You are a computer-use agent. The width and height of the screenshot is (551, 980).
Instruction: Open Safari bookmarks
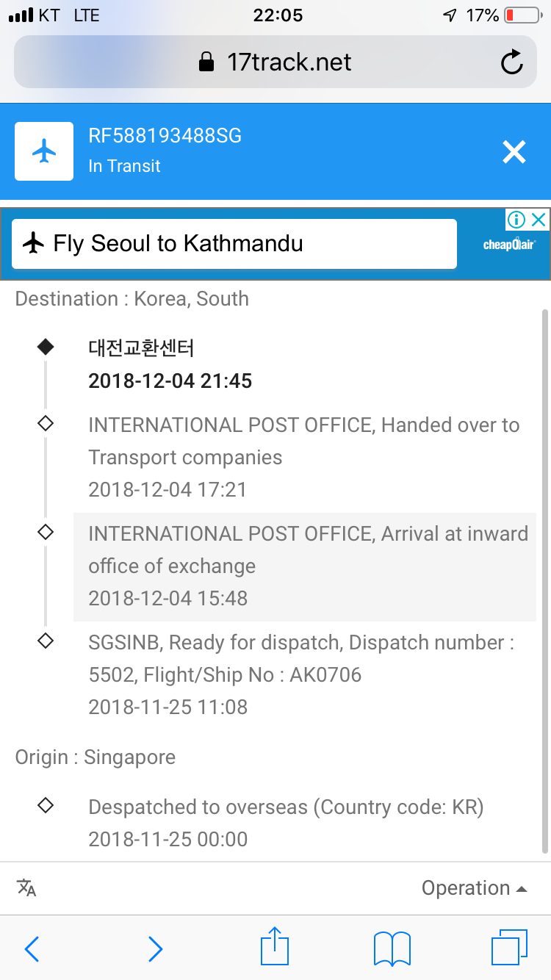pyautogui.click(x=392, y=948)
